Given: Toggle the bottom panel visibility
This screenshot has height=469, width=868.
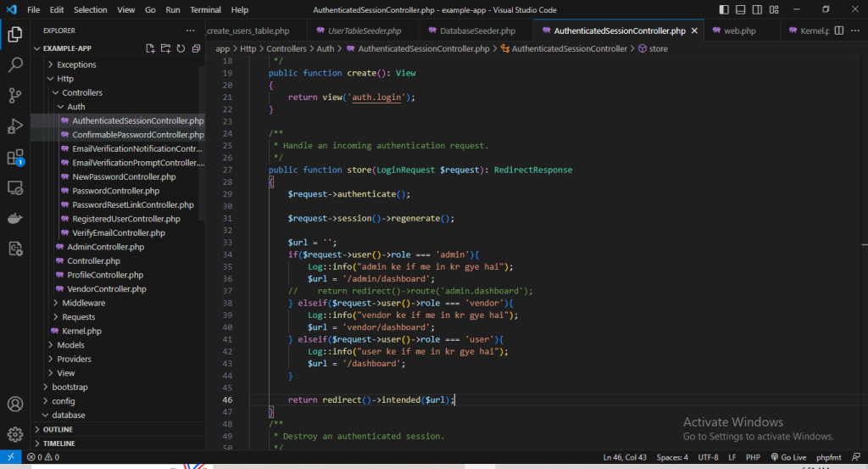Looking at the screenshot, I should 741,9.
